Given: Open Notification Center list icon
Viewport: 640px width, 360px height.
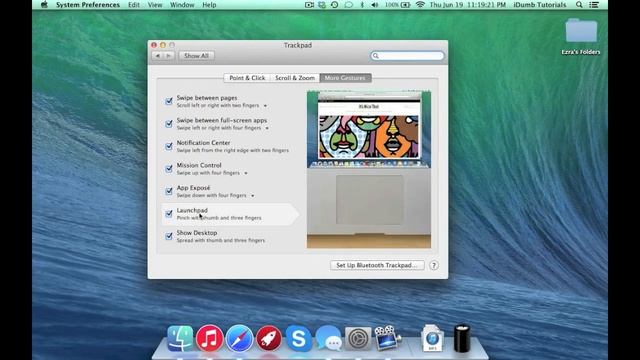Looking at the screenshot, I should click(x=594, y=5).
